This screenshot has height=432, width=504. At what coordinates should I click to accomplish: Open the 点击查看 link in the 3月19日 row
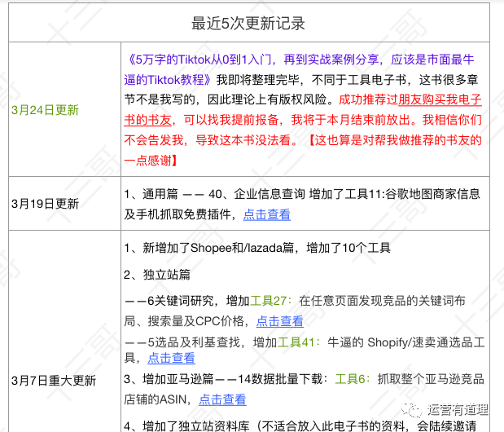266,214
